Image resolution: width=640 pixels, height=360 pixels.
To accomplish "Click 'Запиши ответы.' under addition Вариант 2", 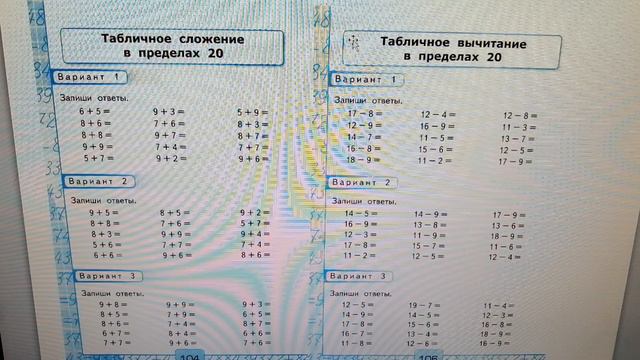I will pyautogui.click(x=104, y=200).
